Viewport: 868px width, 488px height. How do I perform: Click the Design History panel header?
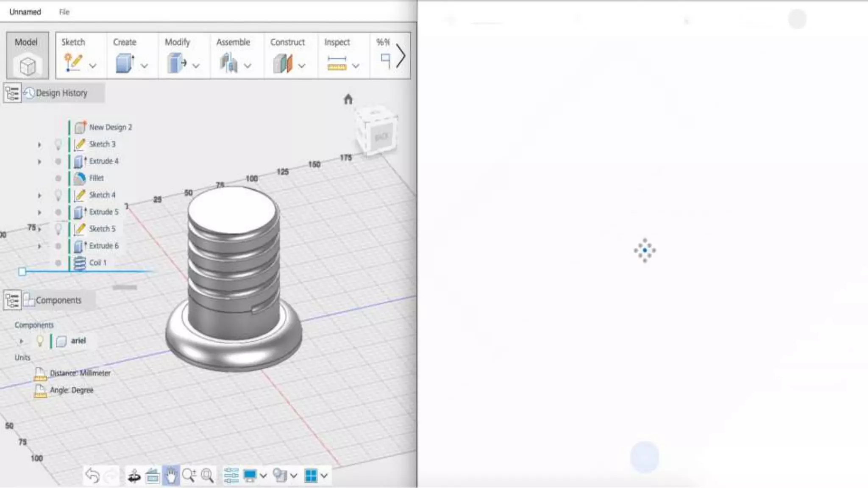tap(61, 93)
